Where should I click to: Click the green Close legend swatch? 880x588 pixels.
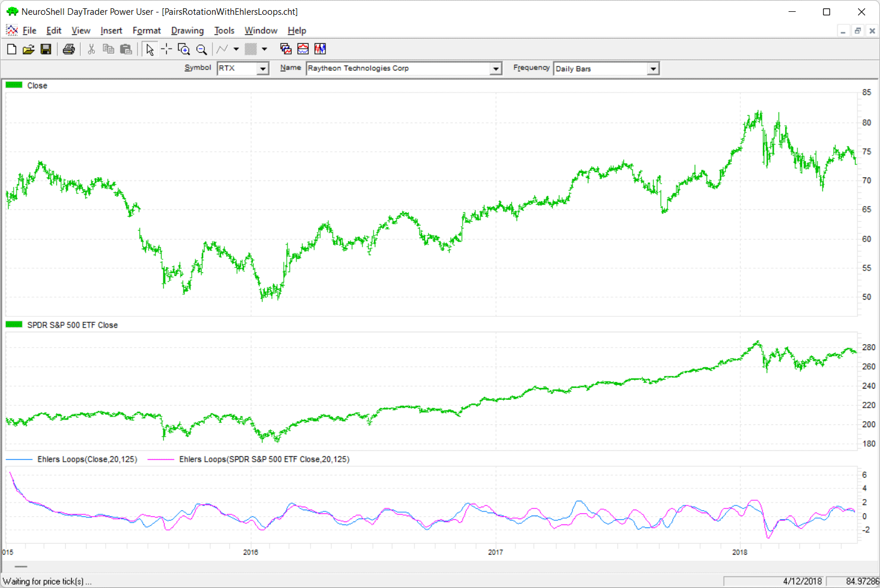14,85
